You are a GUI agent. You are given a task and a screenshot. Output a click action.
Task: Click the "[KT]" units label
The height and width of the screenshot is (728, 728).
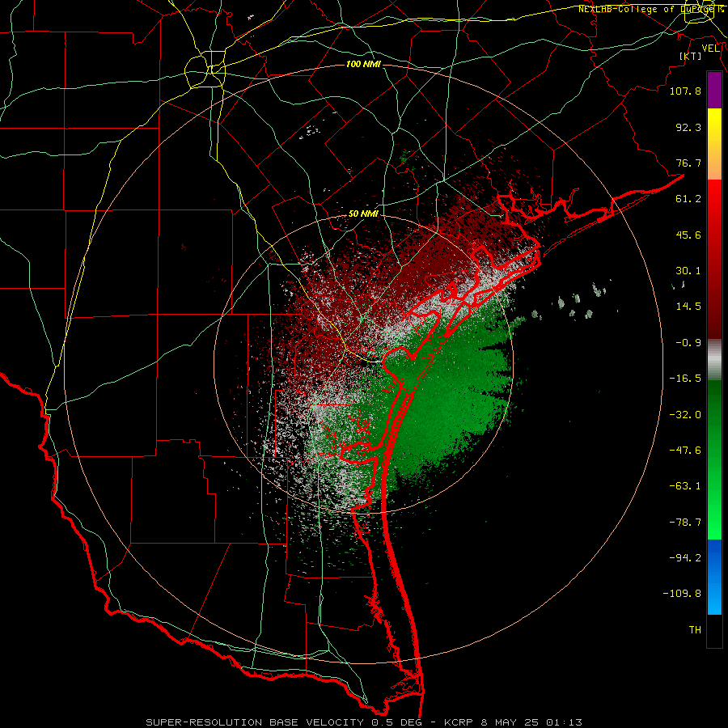pyautogui.click(x=691, y=56)
